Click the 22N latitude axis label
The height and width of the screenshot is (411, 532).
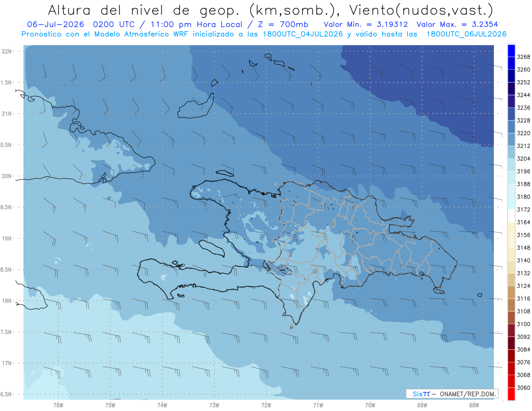tap(7, 51)
